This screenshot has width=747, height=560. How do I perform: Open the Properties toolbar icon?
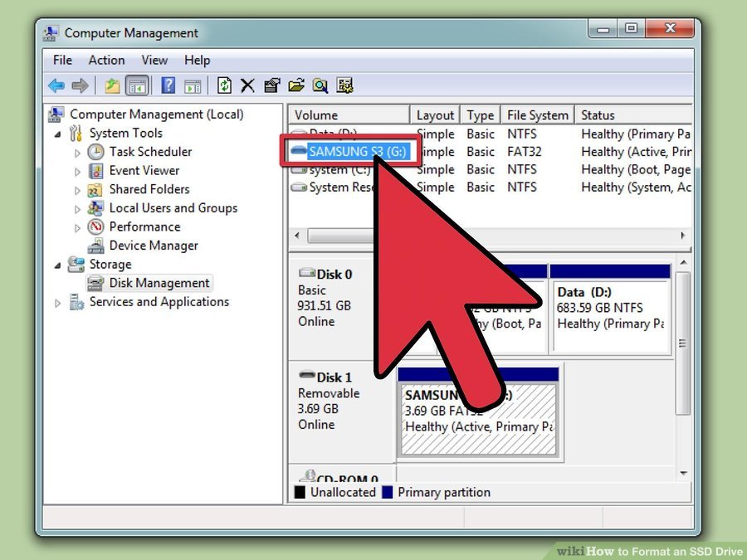272,85
